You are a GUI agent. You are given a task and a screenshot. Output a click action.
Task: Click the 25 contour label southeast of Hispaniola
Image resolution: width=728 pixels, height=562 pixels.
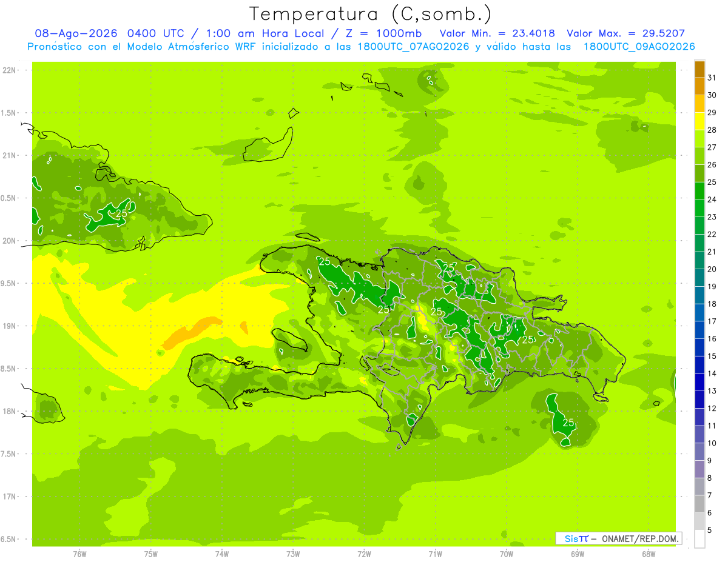(568, 423)
